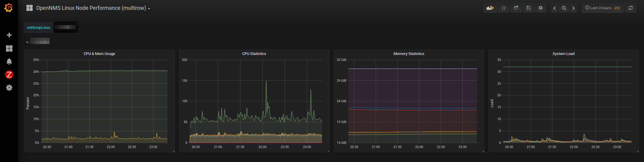Shift time range forward with right arrow
Image resolution: width=644 pixels, height=162 pixels.
tap(574, 8)
